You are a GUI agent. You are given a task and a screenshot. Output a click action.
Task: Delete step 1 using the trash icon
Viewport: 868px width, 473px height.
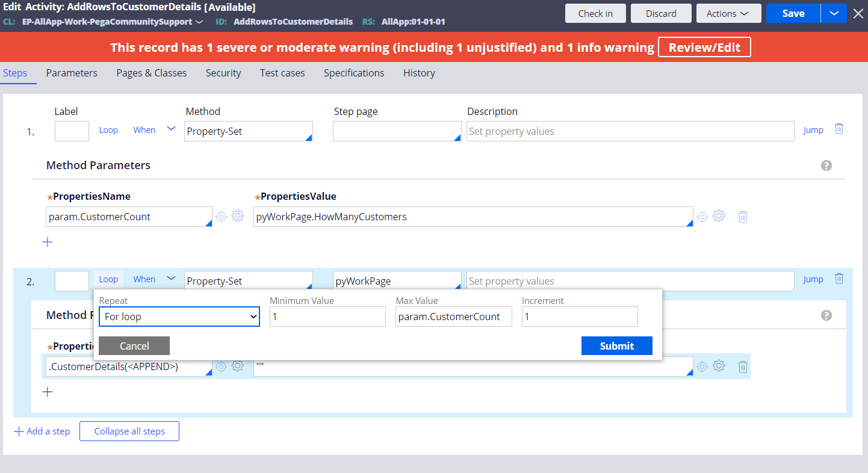pos(839,129)
